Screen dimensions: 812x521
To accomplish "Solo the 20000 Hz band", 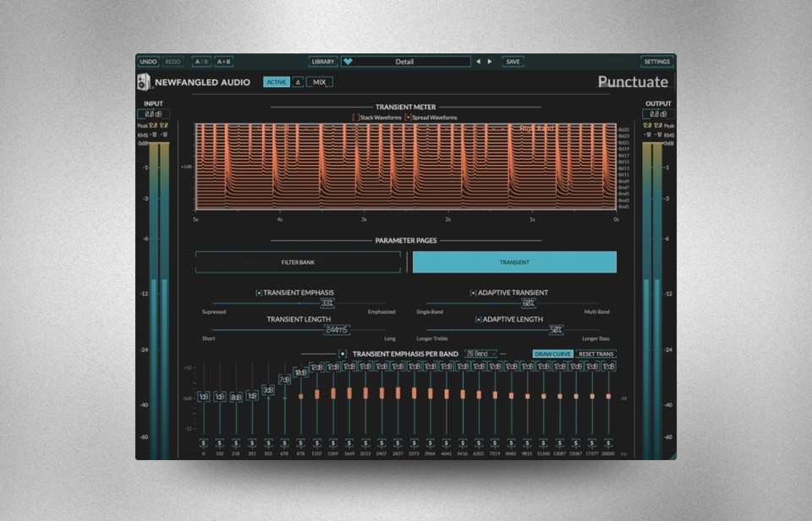I will coord(608,443).
